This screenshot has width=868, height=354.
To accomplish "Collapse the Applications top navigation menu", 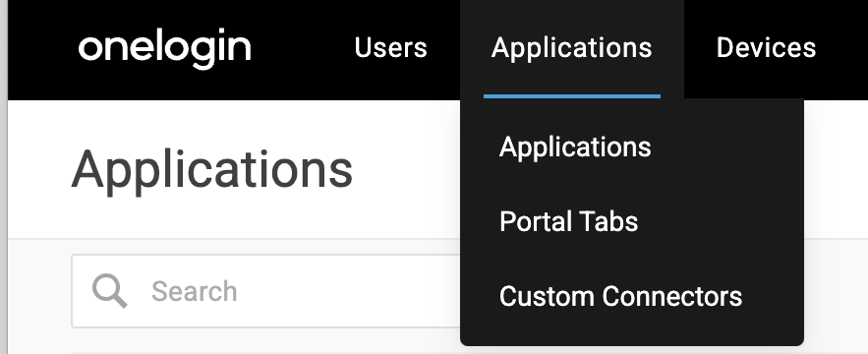I will (x=572, y=48).
